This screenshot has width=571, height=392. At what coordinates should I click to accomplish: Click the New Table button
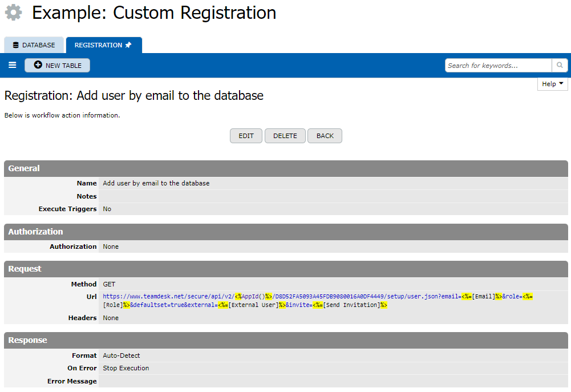coord(57,66)
